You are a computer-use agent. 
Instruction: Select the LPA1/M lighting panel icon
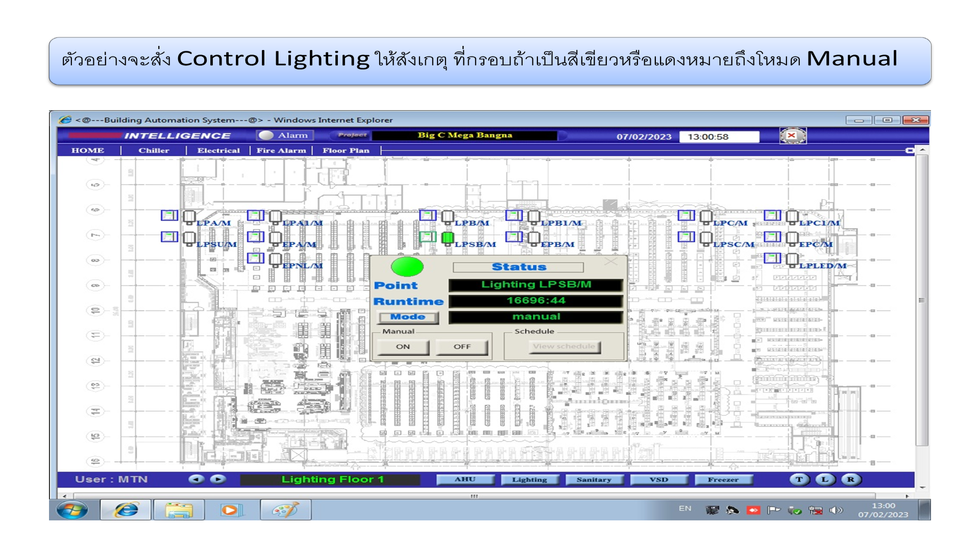click(276, 217)
